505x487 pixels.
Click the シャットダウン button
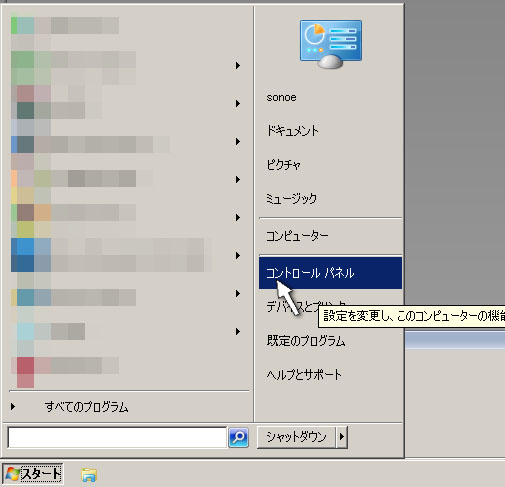[296, 437]
